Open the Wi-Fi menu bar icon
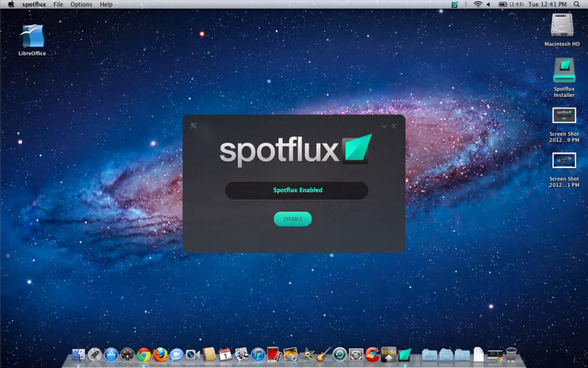 478,5
